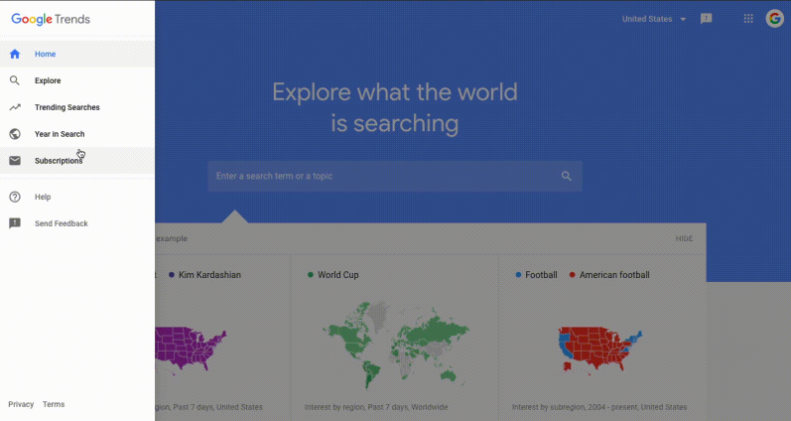Viewport: 791px width, 421px height.
Task: Open Help from the sidebar
Action: pyautogui.click(x=77, y=197)
